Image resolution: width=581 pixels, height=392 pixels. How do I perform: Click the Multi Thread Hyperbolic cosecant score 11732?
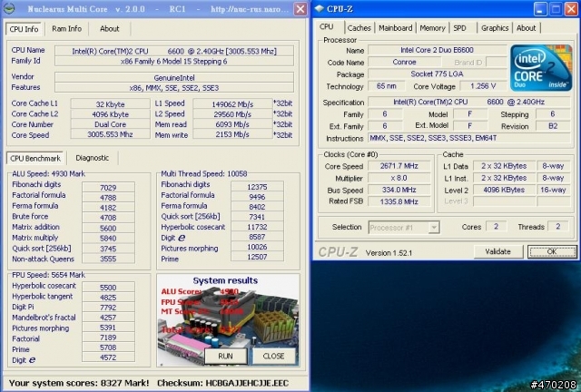257,227
